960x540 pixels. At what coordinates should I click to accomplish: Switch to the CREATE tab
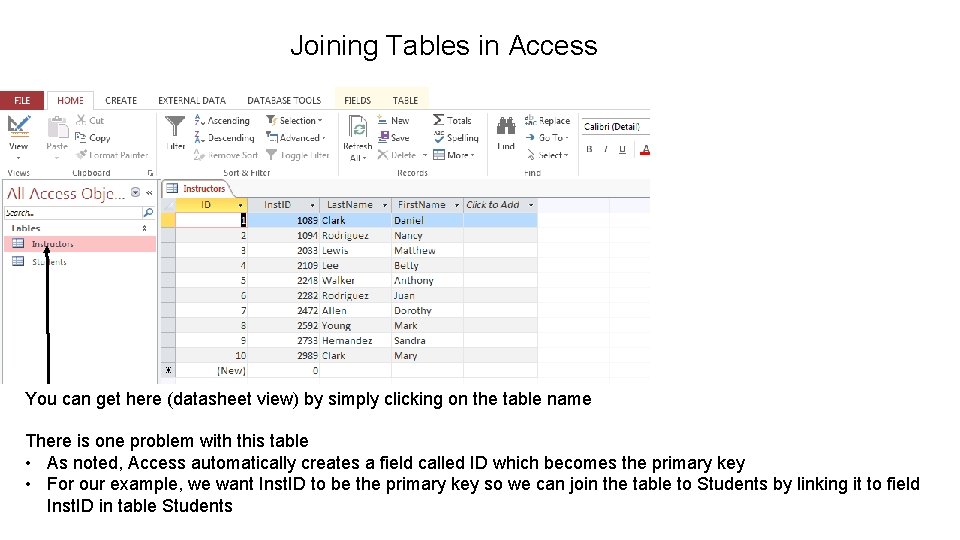pos(121,100)
